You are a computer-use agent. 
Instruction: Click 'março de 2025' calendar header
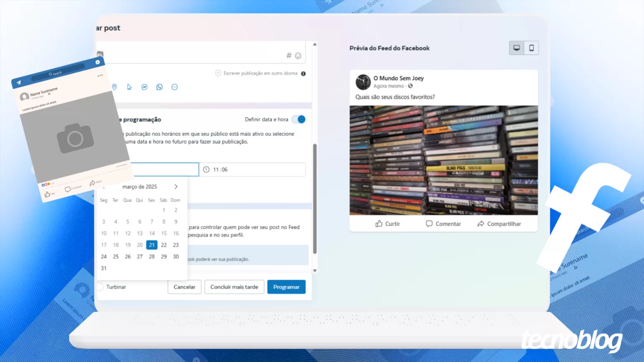[140, 187]
